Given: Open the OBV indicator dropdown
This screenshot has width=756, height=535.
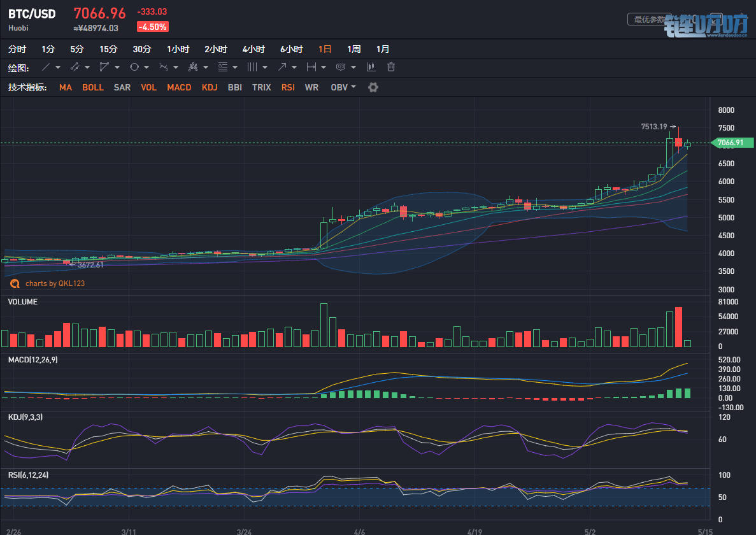Looking at the screenshot, I should point(343,87).
